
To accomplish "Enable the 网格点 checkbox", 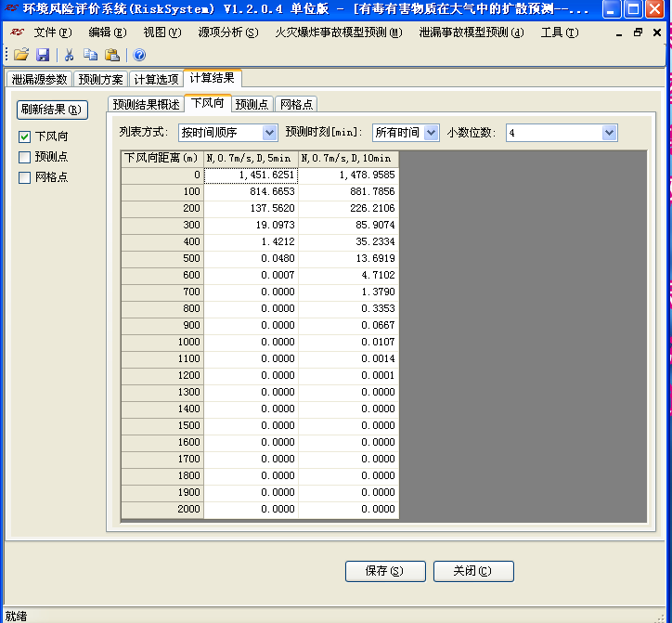I will [x=24, y=177].
